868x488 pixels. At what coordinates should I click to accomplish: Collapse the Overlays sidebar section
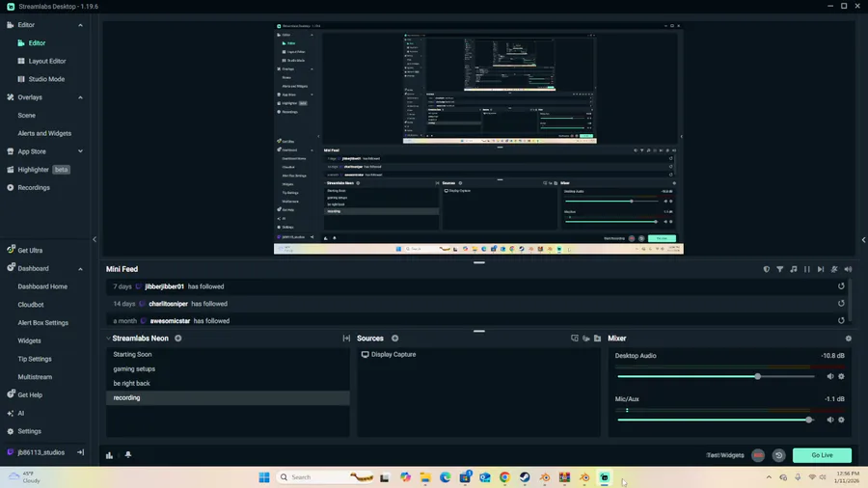click(x=80, y=97)
